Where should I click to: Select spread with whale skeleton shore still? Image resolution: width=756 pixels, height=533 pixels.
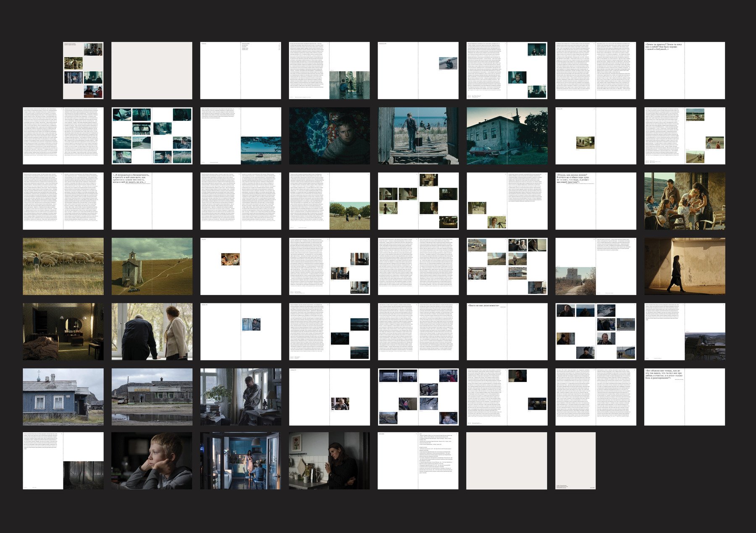tap(685, 332)
